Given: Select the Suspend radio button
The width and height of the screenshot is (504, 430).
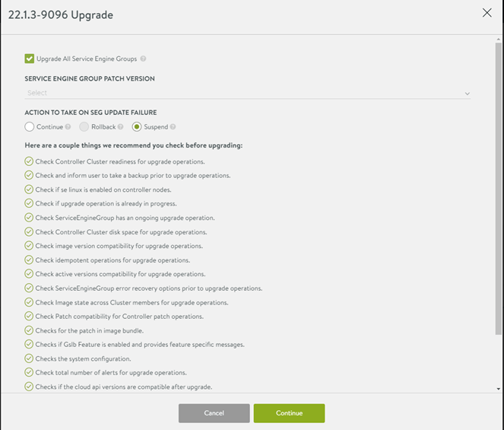Looking at the screenshot, I should 137,127.
